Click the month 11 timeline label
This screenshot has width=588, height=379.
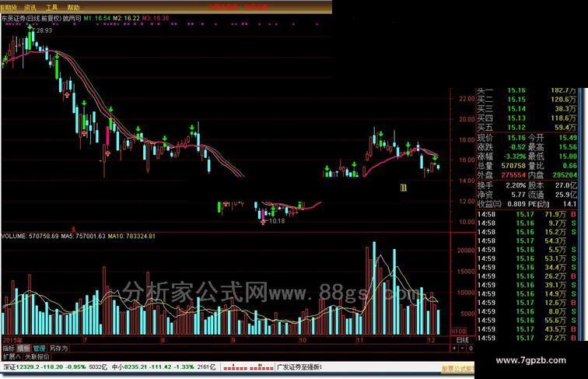click(x=360, y=340)
